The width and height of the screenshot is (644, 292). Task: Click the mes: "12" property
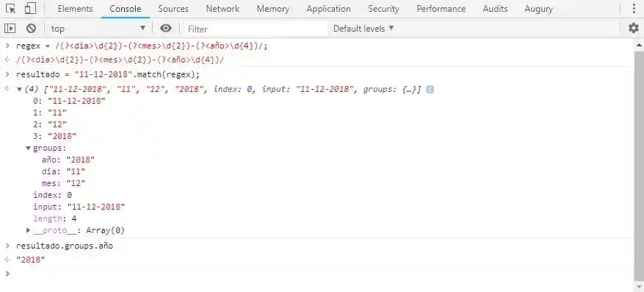[x=63, y=183]
